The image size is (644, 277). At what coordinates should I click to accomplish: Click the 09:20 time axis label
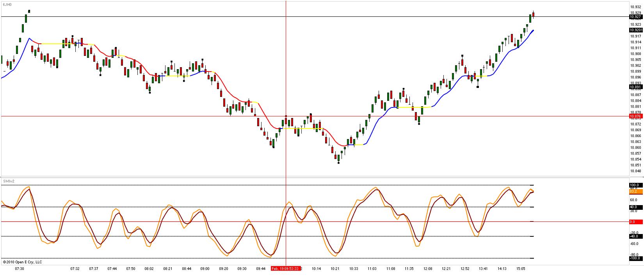(224, 269)
